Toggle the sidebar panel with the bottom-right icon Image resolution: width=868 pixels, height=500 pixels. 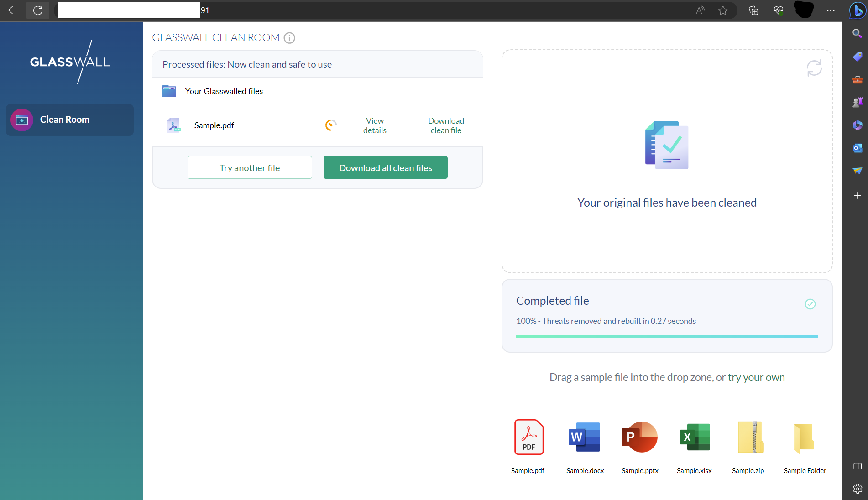coord(857,466)
